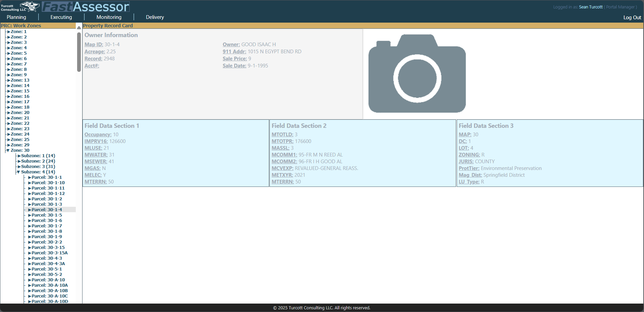Viewport: 644px width, 312px height.
Task: Click the 911 Addr field label
Action: pos(234,52)
